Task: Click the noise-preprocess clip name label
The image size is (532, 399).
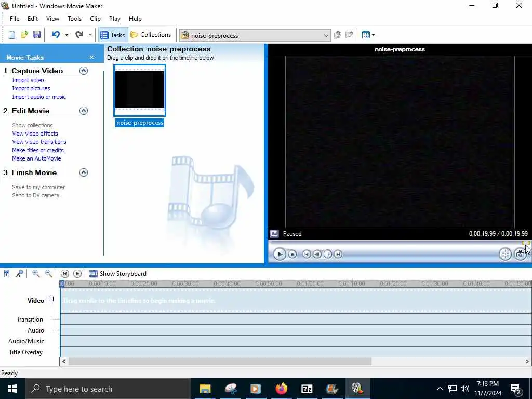Action: click(140, 123)
